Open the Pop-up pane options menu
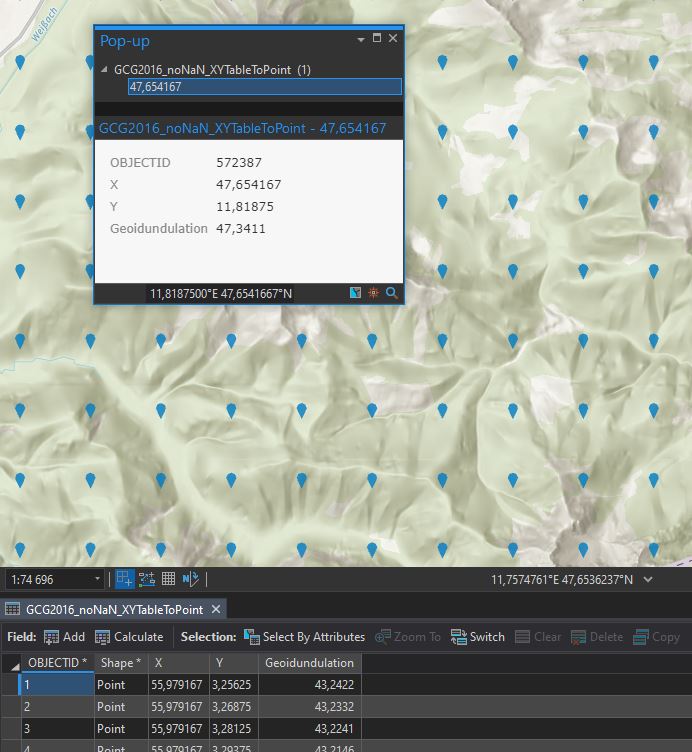Image resolution: width=692 pixels, height=752 pixels. click(x=360, y=39)
